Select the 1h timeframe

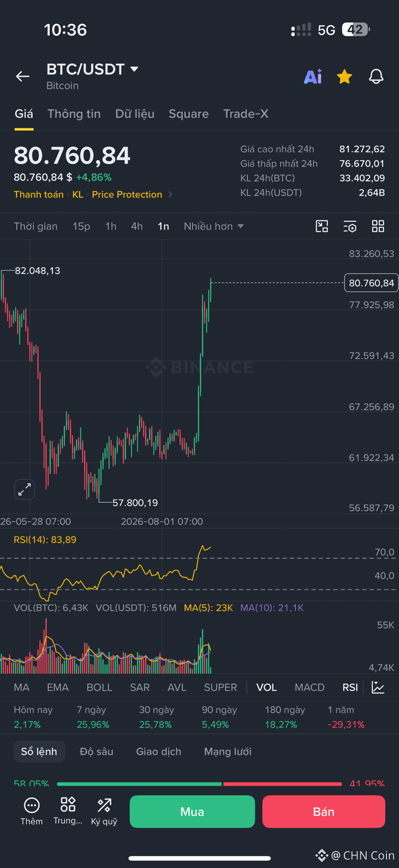pos(111,226)
